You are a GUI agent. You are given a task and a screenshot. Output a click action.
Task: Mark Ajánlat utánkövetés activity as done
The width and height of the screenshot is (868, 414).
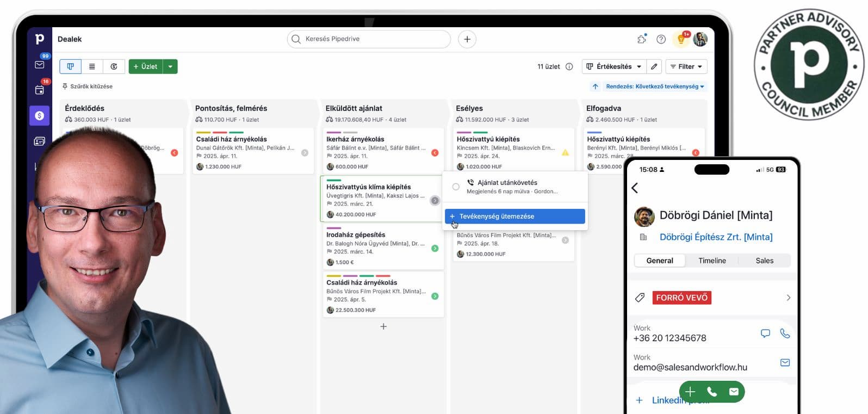click(456, 187)
